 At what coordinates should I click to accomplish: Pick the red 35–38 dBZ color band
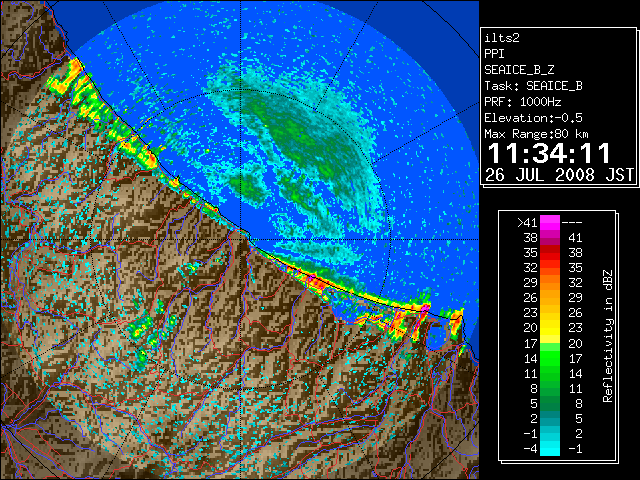click(550, 253)
